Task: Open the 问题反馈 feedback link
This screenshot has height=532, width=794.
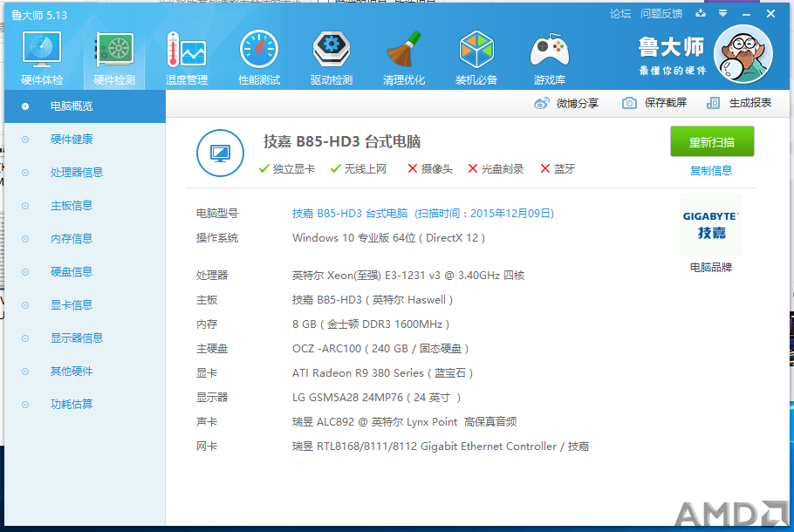Action: pos(661,14)
